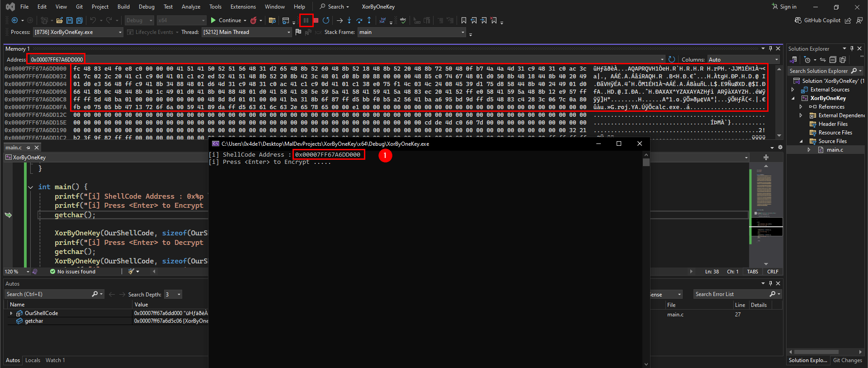The image size is (868, 368).
Task: Click the code cleanup broom icon
Action: [131, 272]
